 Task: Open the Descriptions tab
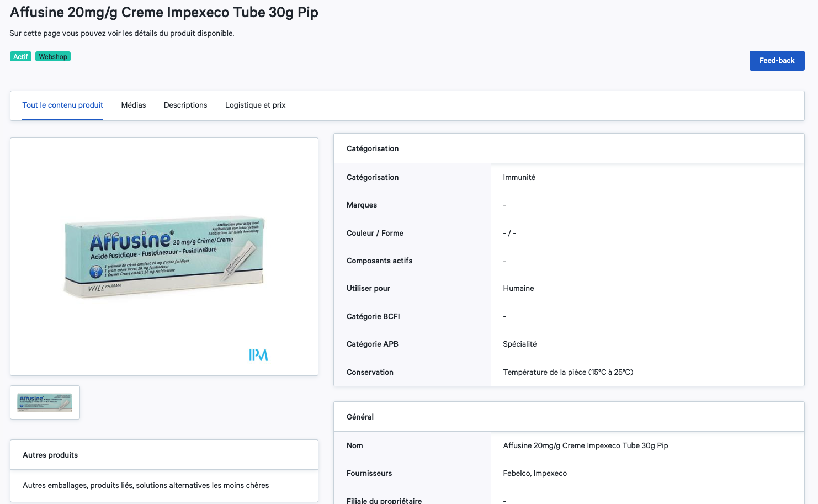pyautogui.click(x=185, y=105)
